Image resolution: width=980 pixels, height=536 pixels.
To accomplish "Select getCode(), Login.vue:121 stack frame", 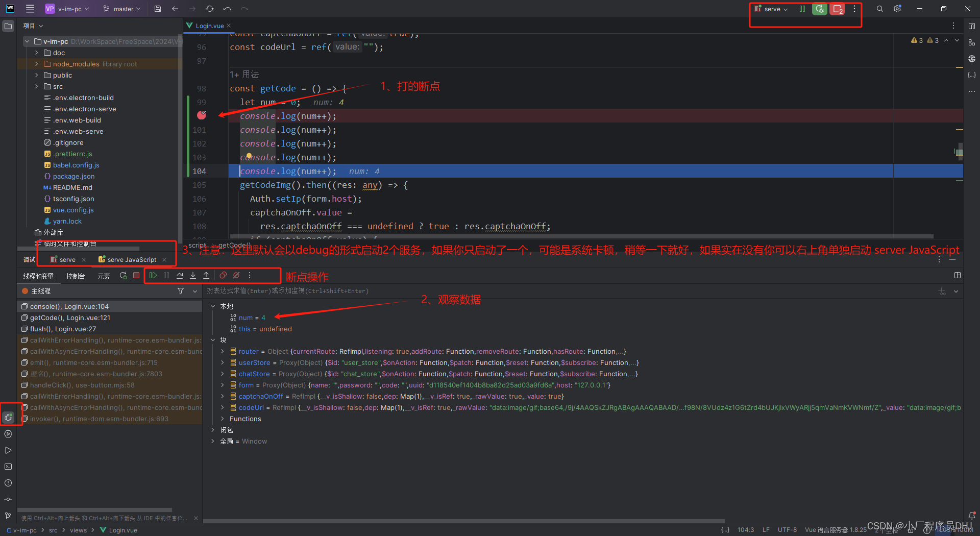I will pos(110,318).
